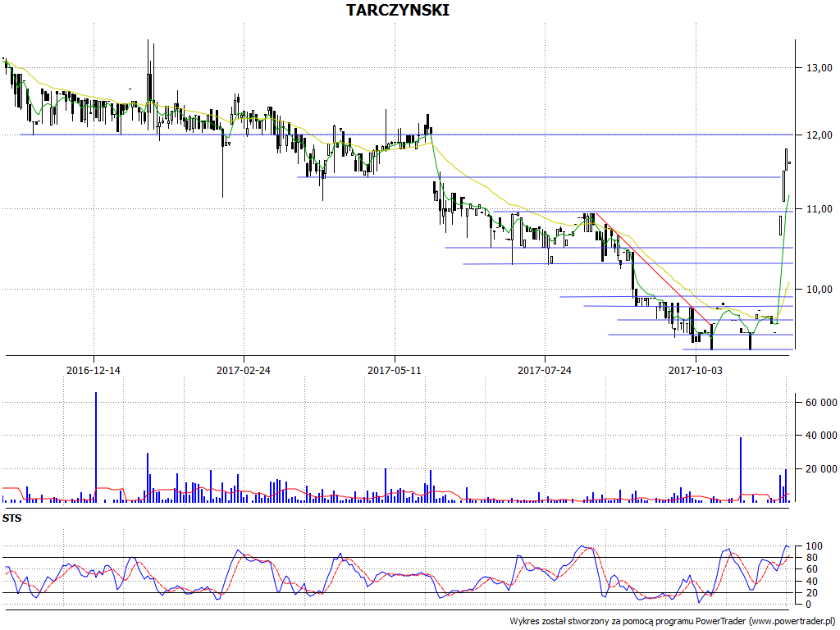Click the 11,00 price axis label
Image resolution: width=840 pixels, height=630 pixels.
pos(819,209)
